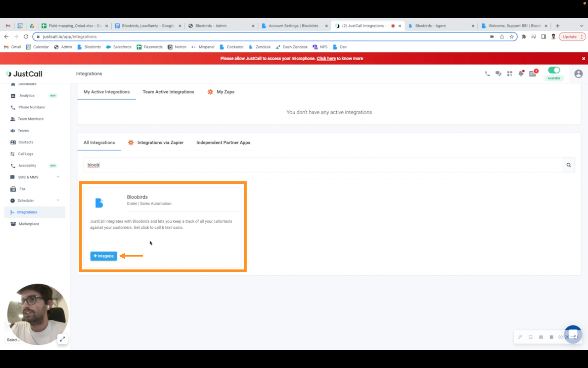The image size is (588, 368).
Task: Open the Zendesk bookmark
Action: [x=259, y=47]
